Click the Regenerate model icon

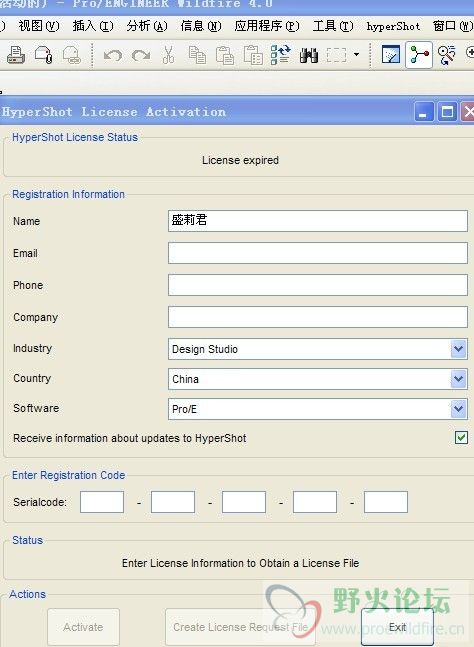pyautogui.click(x=281, y=55)
